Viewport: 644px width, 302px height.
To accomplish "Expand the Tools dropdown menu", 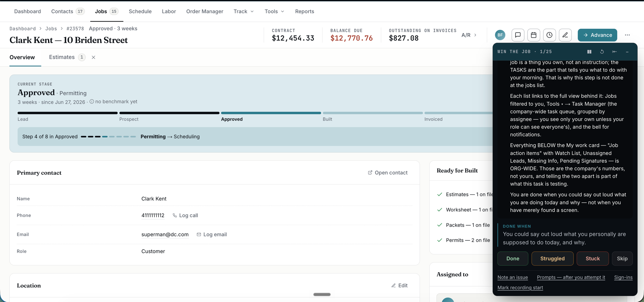I will coord(274,11).
